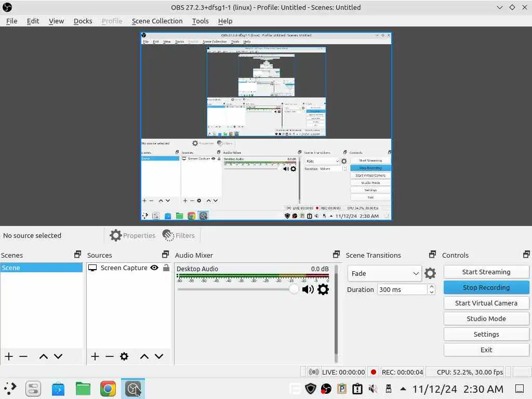Open the application launcher in taskbar
Viewport: 532px width, 399px height.
click(x=10, y=389)
